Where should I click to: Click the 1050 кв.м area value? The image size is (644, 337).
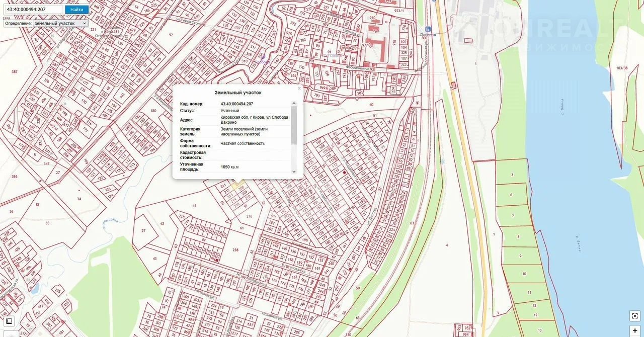(230, 166)
